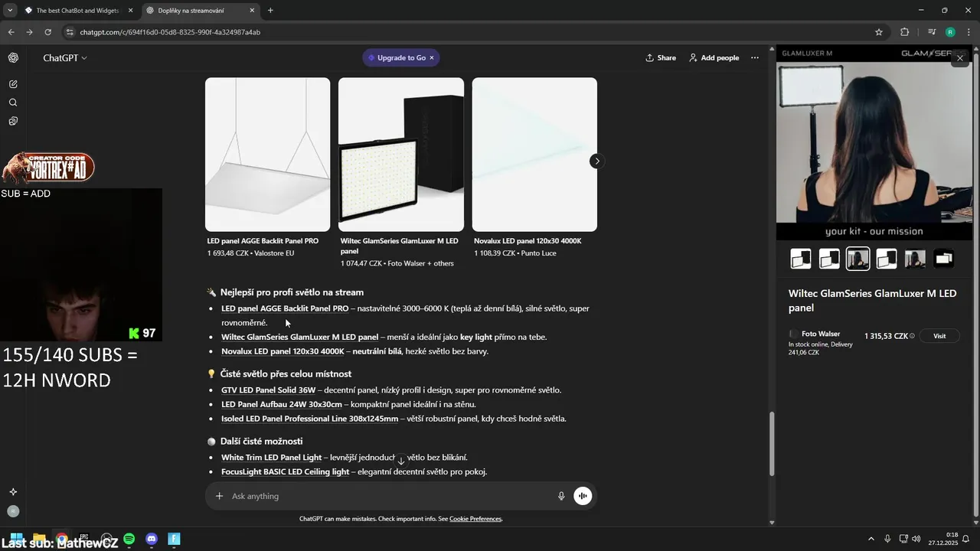Image resolution: width=980 pixels, height=551 pixels.
Task: Click the sparkle icon at sidebar bottom
Action: tap(13, 492)
